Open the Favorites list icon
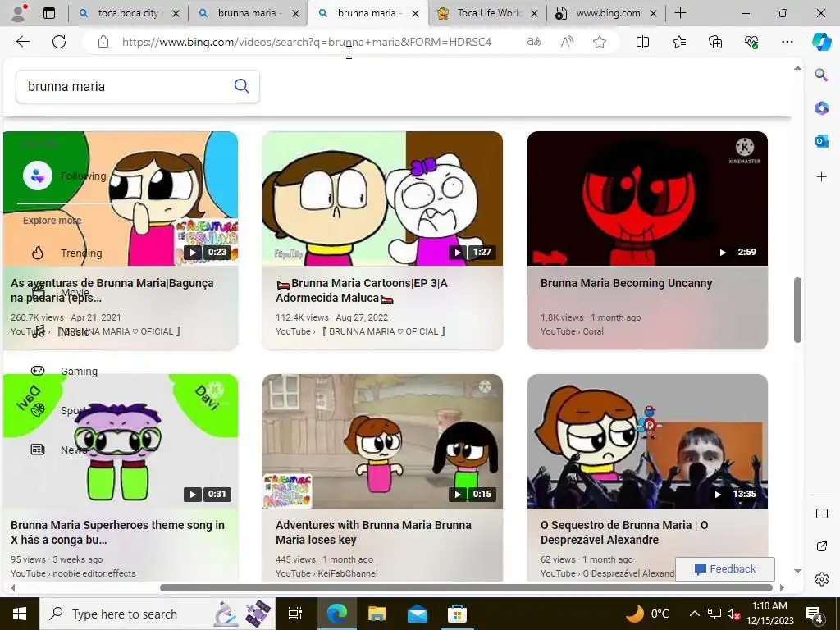Screen dimensions: 840x630 pyautogui.click(x=678, y=42)
